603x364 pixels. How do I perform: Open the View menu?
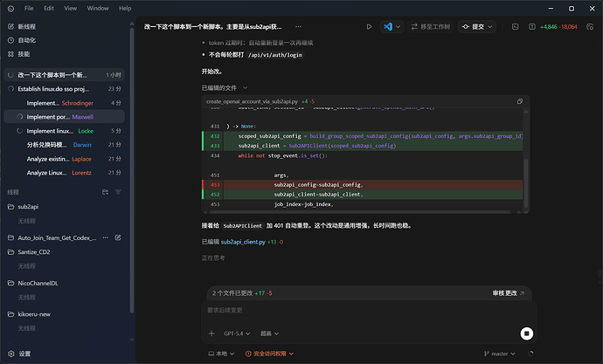point(71,8)
